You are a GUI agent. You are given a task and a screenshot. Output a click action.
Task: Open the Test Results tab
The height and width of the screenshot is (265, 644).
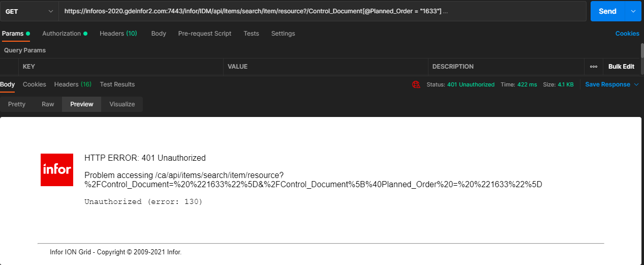pyautogui.click(x=117, y=84)
